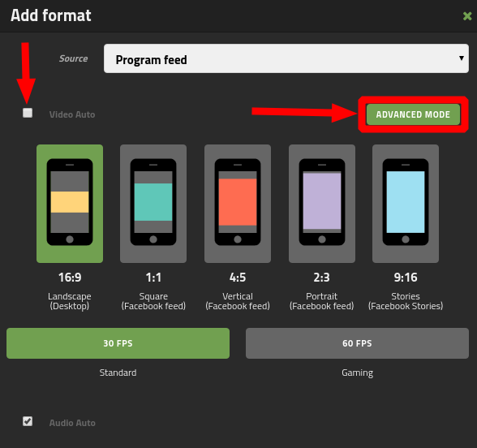Image resolution: width=477 pixels, height=448 pixels.
Task: Enable the Video Auto checkbox
Action: coord(28,113)
